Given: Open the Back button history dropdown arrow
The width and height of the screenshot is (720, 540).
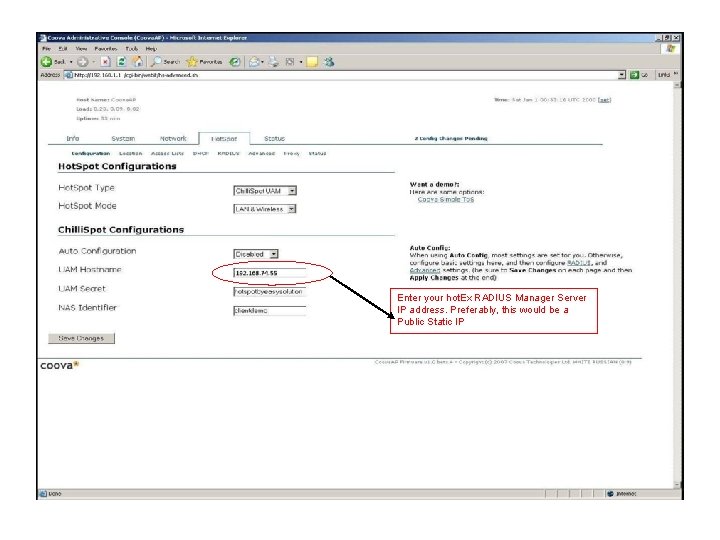Looking at the screenshot, I should coord(71,62).
